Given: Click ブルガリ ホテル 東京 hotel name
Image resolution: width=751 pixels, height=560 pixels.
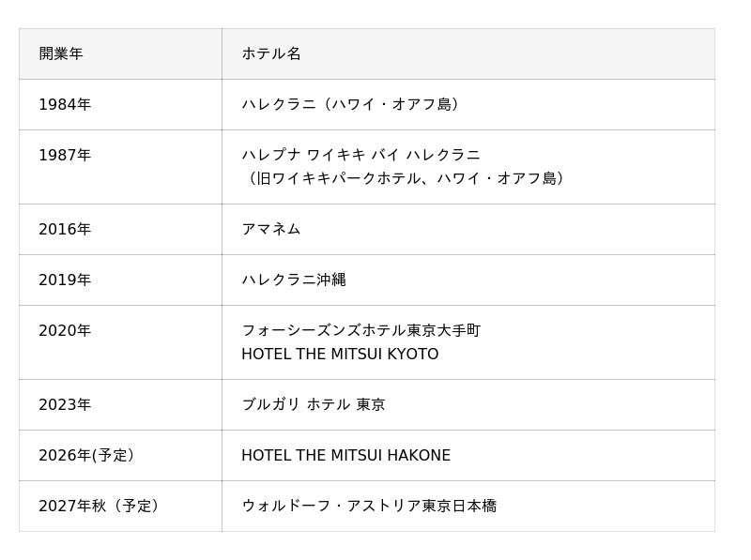Looking at the screenshot, I should tap(314, 404).
